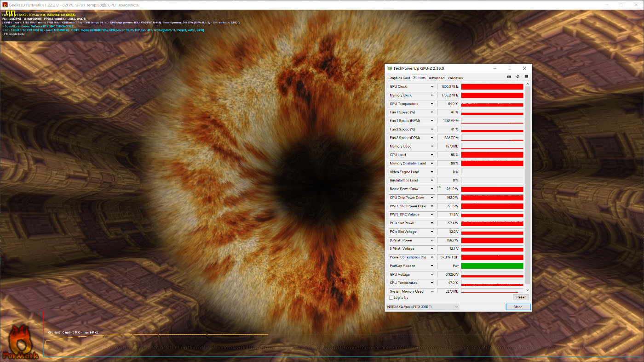Minimize the GPU-Z window
The width and height of the screenshot is (644, 362).
[494, 68]
